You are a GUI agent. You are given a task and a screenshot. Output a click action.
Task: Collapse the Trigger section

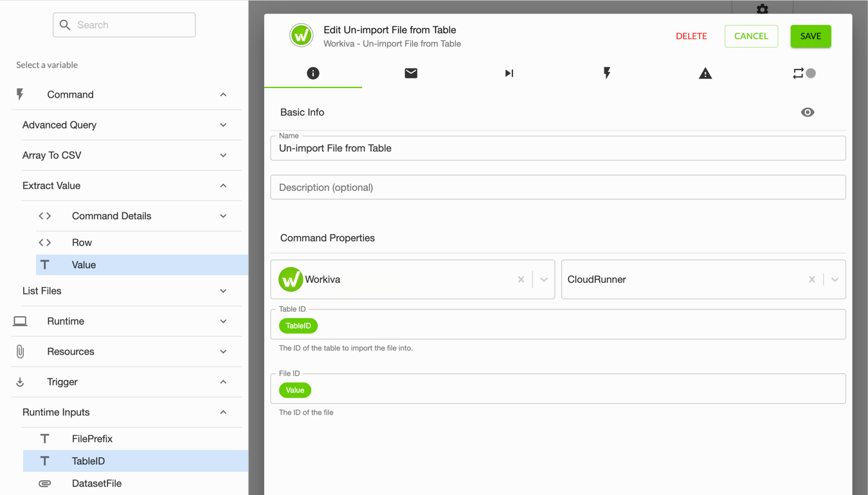[223, 382]
